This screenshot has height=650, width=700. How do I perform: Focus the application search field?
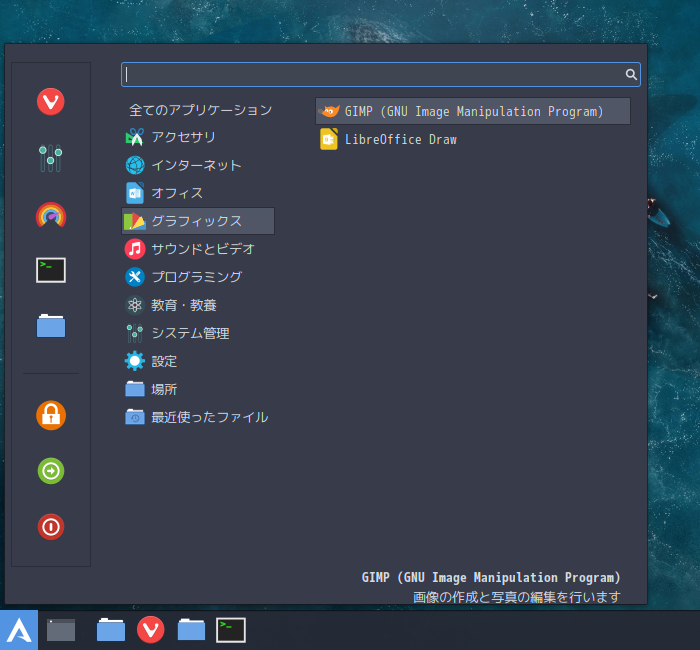[381, 74]
